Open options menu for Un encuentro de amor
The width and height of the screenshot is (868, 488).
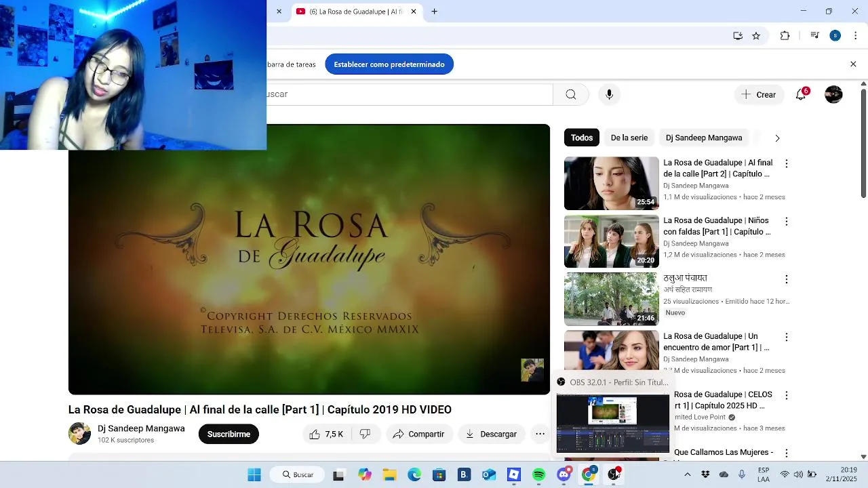click(x=787, y=337)
